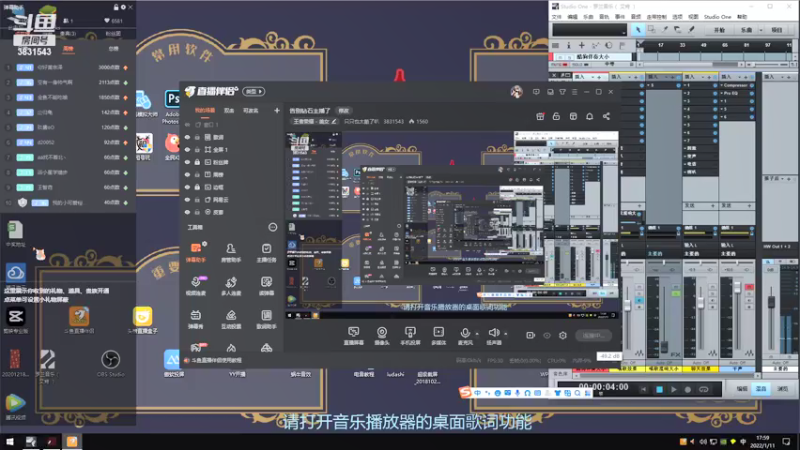Viewport: 800px width, 450px height.
Task: Open microphone options arrow
Action: 477,334
